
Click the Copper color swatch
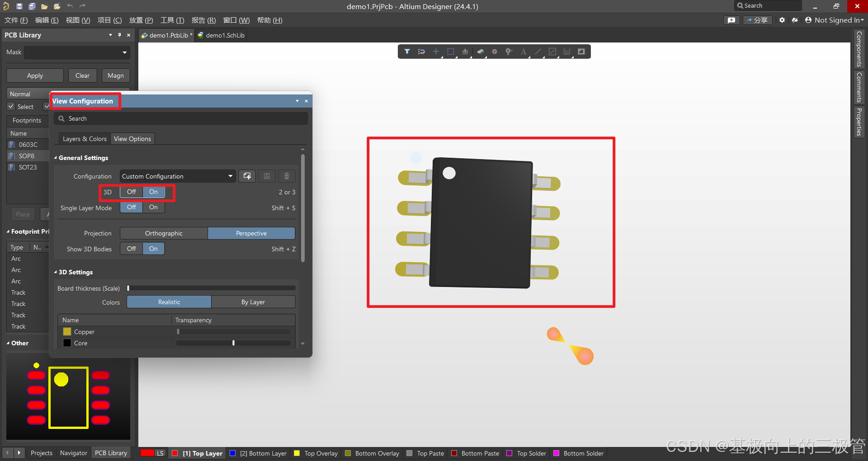[67, 332]
